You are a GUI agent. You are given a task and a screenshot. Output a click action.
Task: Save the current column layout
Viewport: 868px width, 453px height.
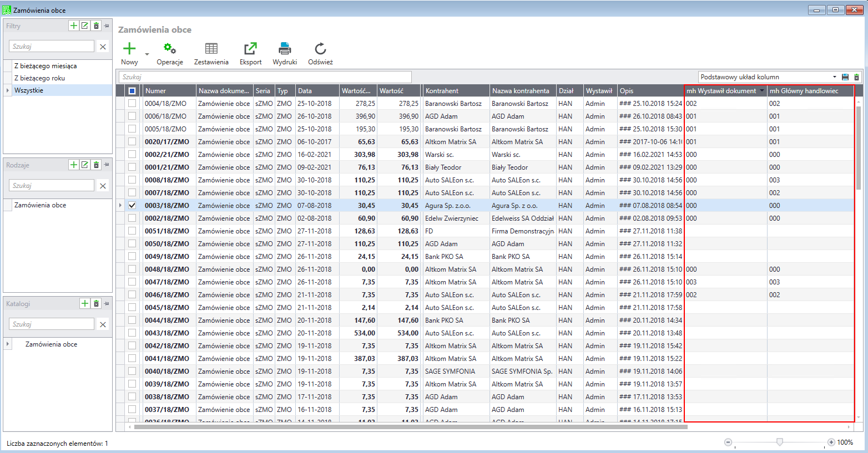tap(845, 77)
